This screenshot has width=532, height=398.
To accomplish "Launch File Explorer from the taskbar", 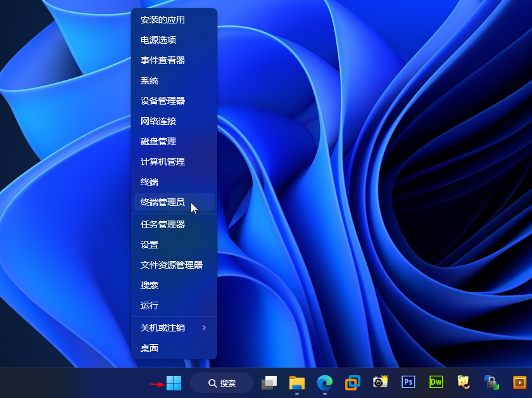I will 297,383.
